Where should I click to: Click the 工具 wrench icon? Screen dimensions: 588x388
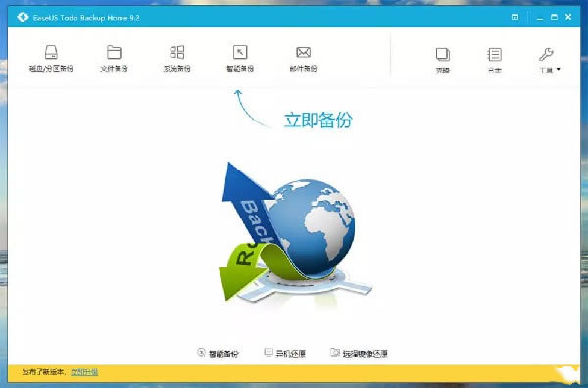click(x=546, y=55)
